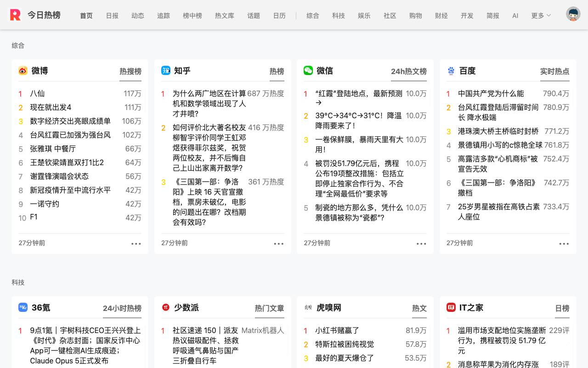Open Zhihu question about 两广地区
This screenshot has height=368, width=588.
pyautogui.click(x=209, y=103)
